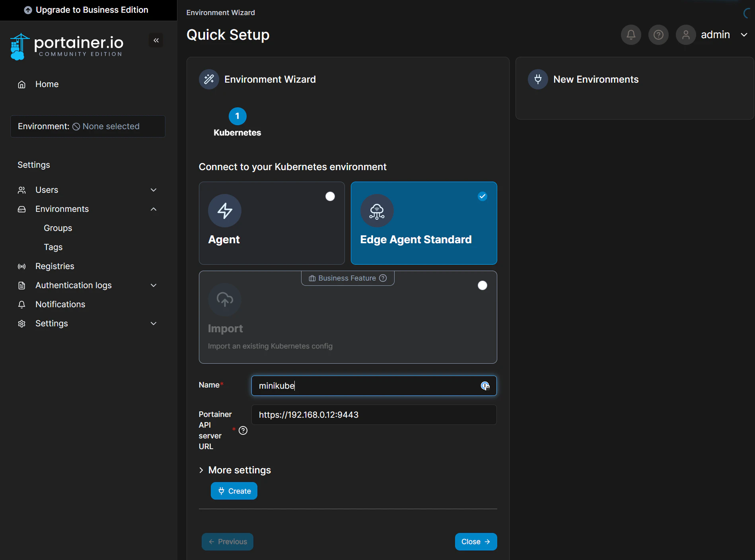Open Notifications in sidebar
Viewport: 755px width, 560px height.
coord(60,304)
